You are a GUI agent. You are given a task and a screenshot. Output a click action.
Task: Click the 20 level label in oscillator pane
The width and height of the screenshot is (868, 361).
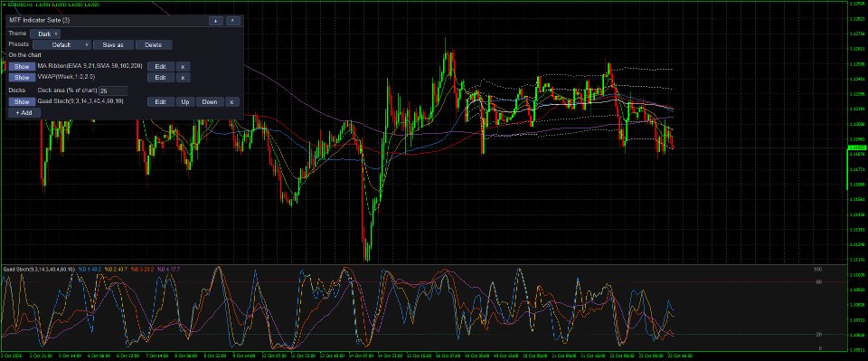tap(819, 335)
